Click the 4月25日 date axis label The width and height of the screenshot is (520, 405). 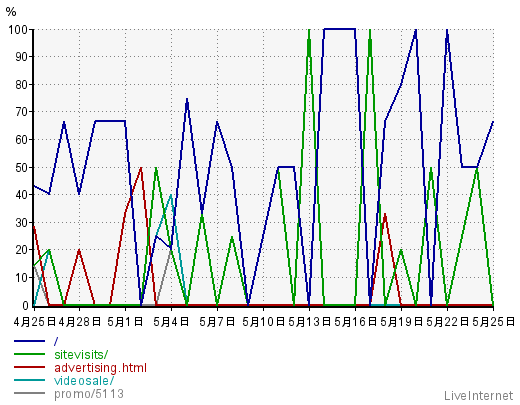(x=35, y=322)
